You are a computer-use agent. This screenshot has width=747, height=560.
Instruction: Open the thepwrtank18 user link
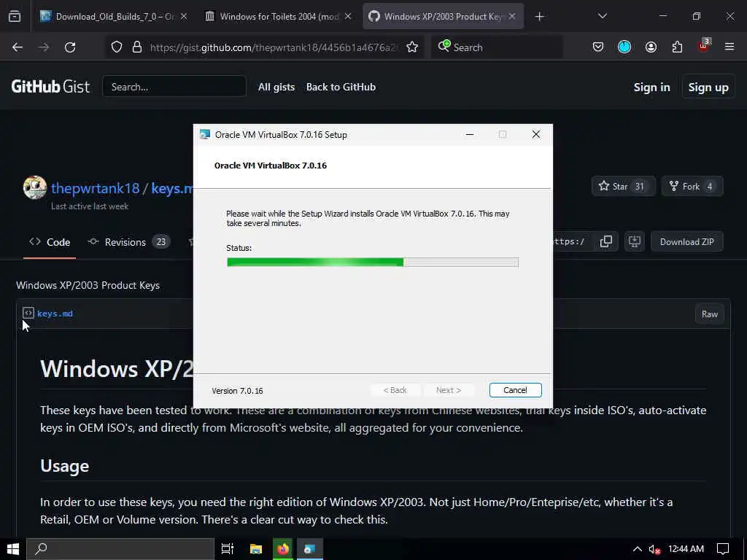tap(96, 189)
